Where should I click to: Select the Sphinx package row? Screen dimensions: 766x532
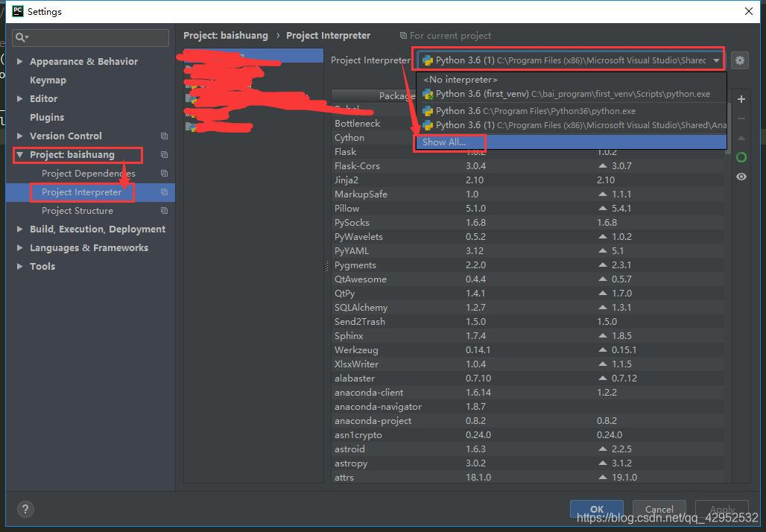[x=528, y=336]
